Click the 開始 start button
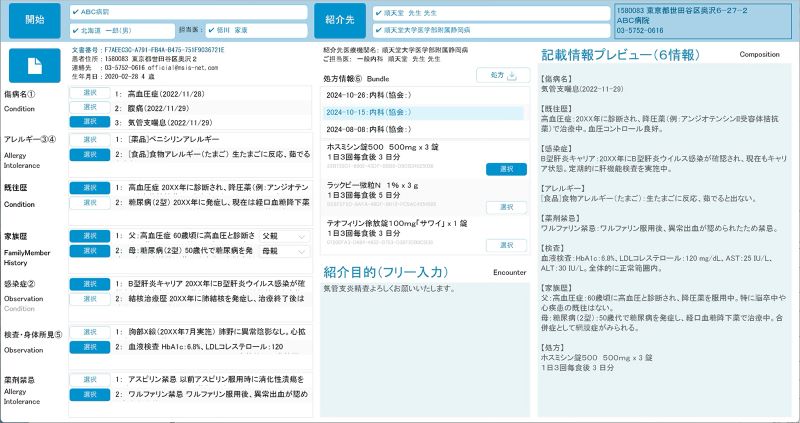Screen dimensions: 800x423 (x=34, y=20)
